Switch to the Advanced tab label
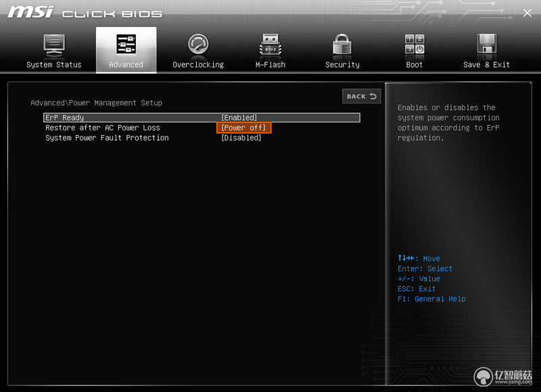Image resolution: width=541 pixels, height=392 pixels. pos(126,65)
